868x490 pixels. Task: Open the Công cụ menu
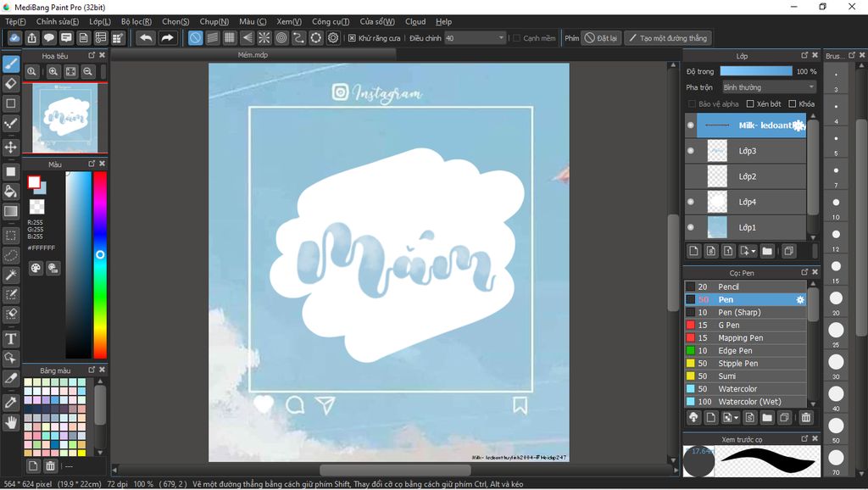click(x=331, y=21)
